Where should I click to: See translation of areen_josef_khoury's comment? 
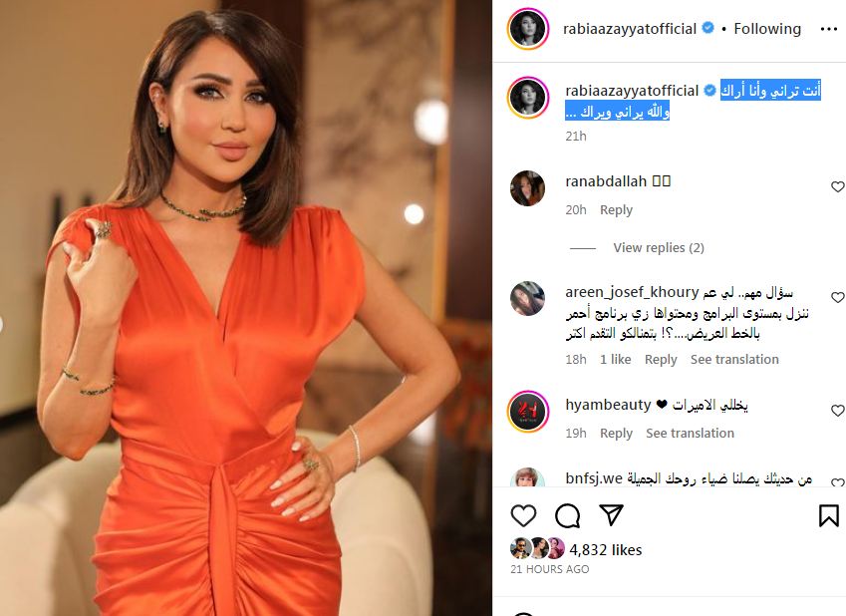point(734,360)
